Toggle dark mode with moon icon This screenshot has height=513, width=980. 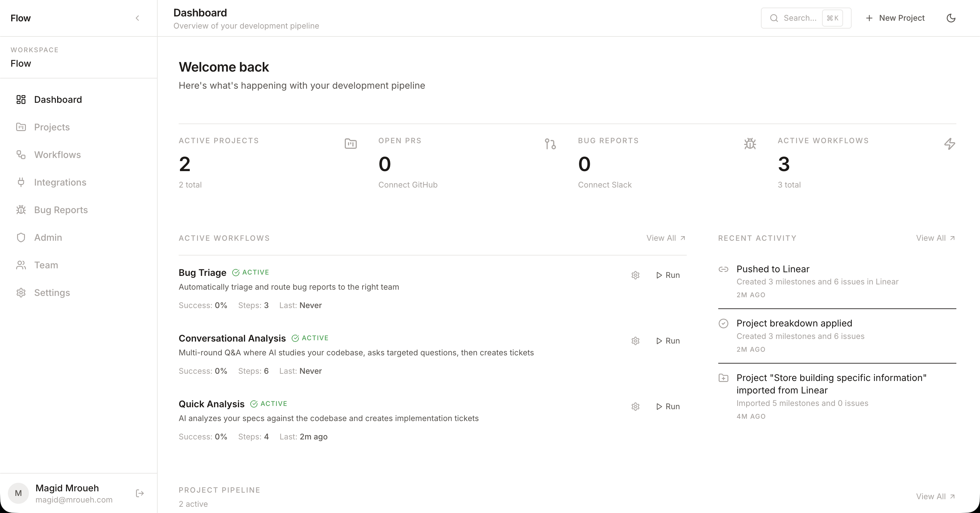tap(951, 18)
